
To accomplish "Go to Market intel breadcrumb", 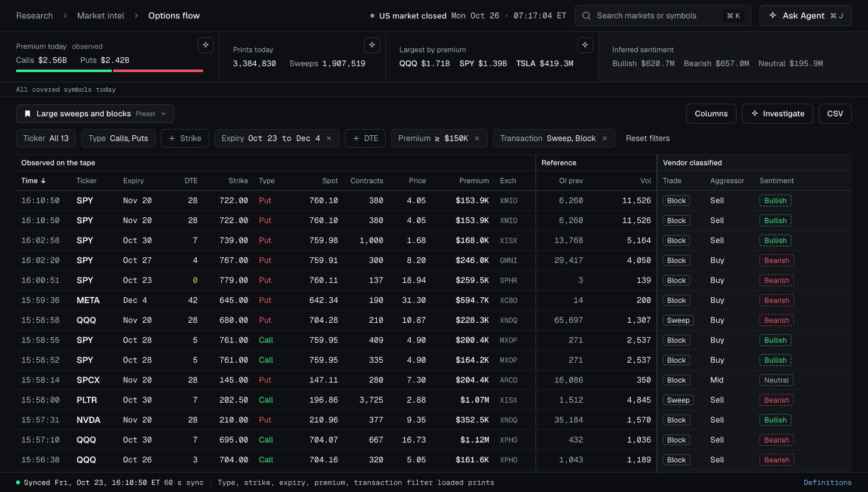I will [x=101, y=16].
